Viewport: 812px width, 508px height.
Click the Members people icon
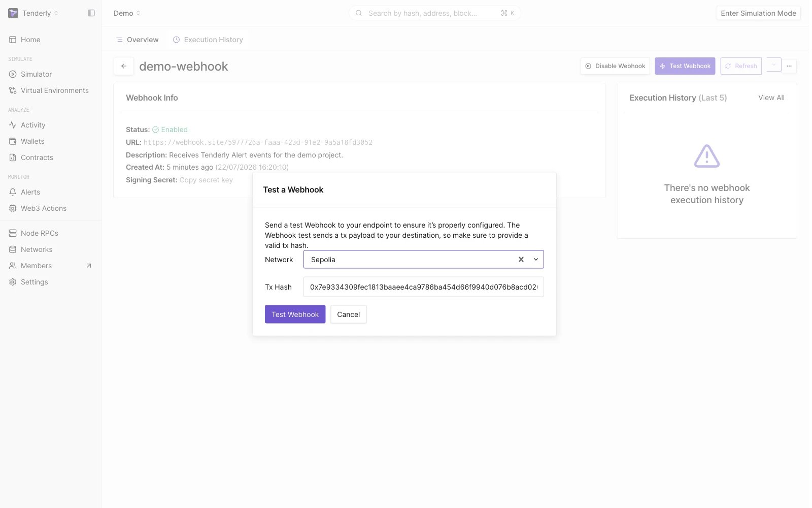click(x=13, y=266)
